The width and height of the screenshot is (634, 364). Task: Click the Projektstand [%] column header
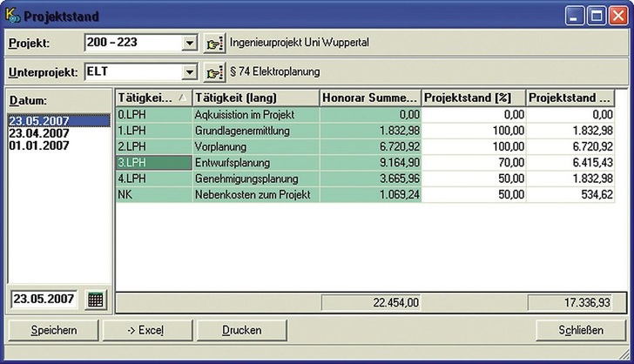(x=474, y=98)
